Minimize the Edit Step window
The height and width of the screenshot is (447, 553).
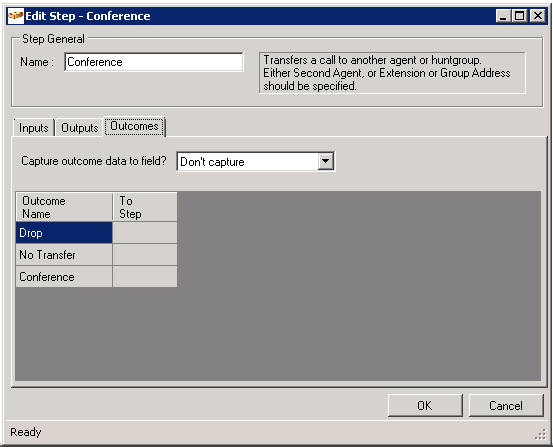tap(503, 16)
